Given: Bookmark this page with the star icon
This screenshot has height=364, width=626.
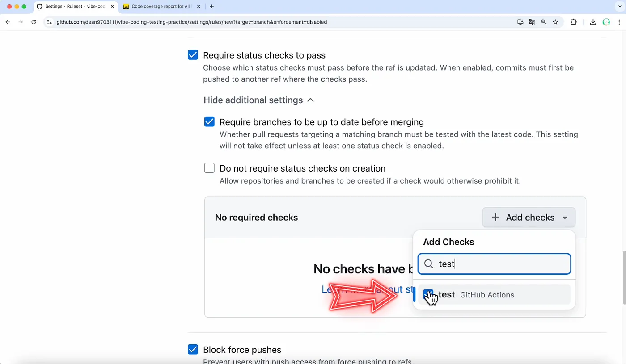Looking at the screenshot, I should tap(555, 22).
